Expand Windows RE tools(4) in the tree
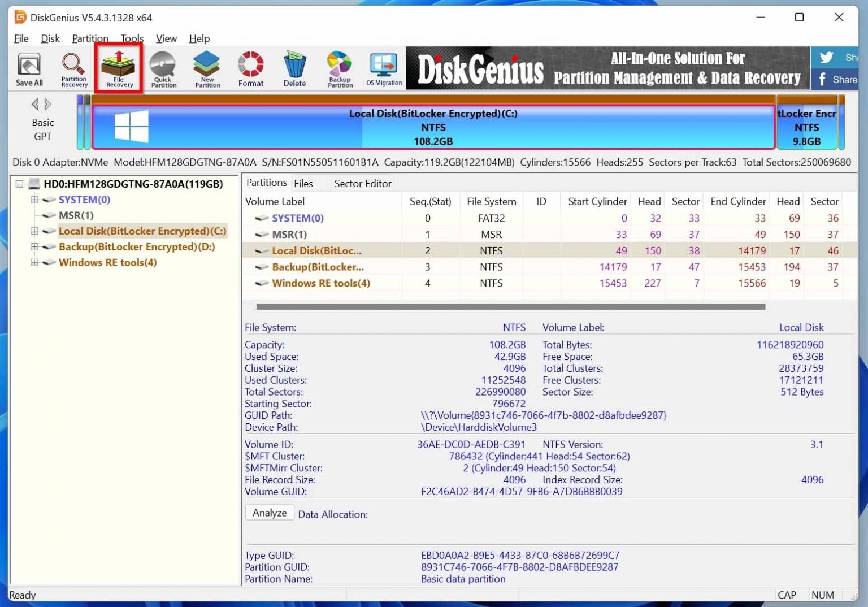The image size is (868, 607). click(x=34, y=262)
